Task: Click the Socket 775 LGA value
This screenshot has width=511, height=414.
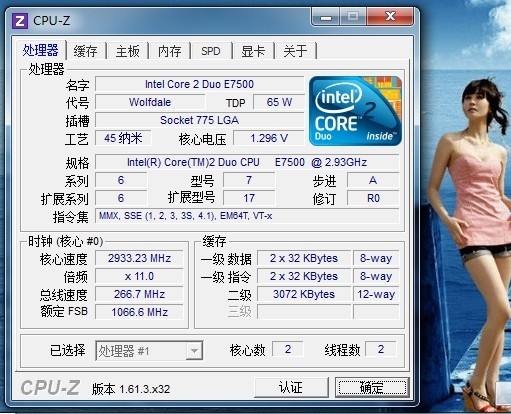Action: [199, 120]
